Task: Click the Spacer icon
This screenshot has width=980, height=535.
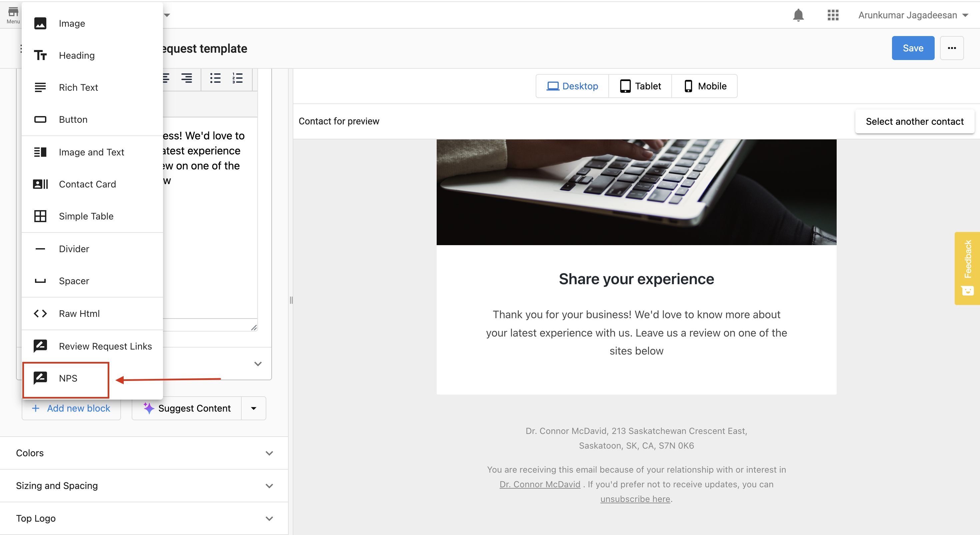Action: click(40, 281)
